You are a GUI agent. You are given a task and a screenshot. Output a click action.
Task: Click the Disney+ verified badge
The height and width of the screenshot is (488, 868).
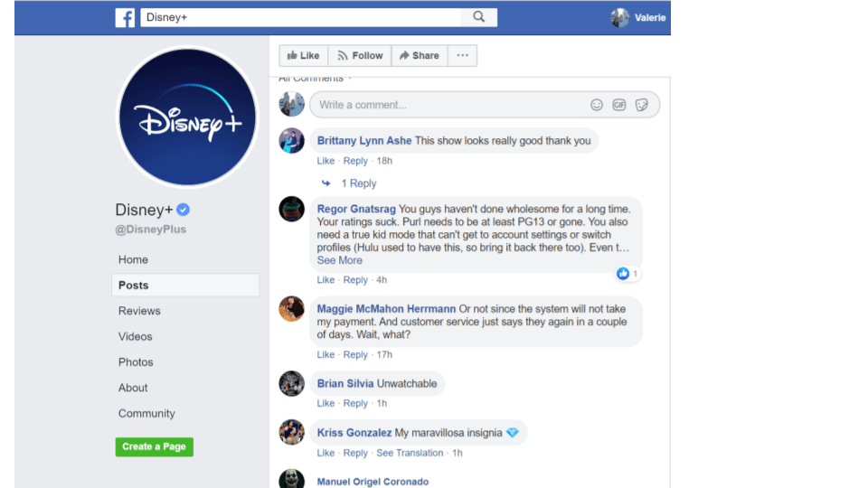pyautogui.click(x=184, y=210)
